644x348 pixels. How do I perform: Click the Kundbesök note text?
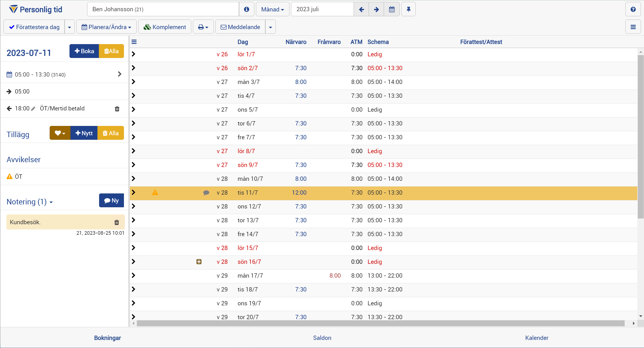click(25, 222)
